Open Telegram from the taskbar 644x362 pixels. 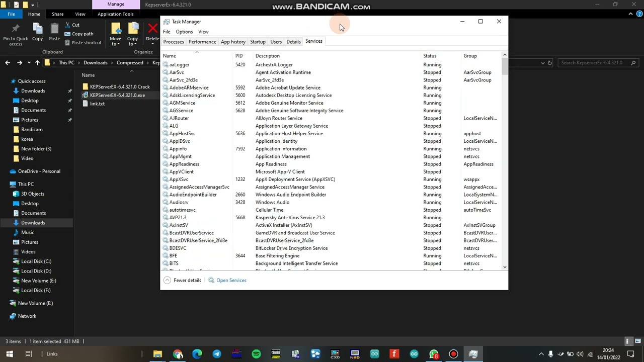(217, 354)
